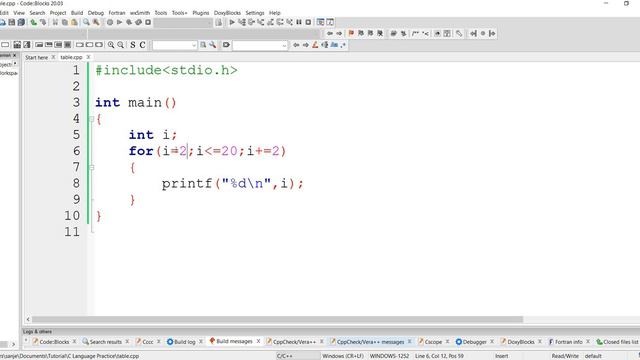The height and width of the screenshot is (360, 640).
Task: Open the search text combo box
Action: 175,45
